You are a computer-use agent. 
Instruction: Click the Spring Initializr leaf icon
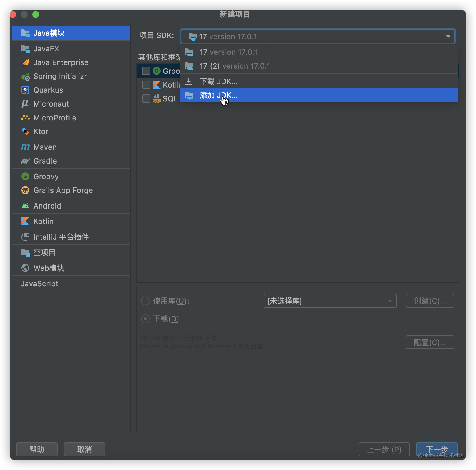(25, 76)
